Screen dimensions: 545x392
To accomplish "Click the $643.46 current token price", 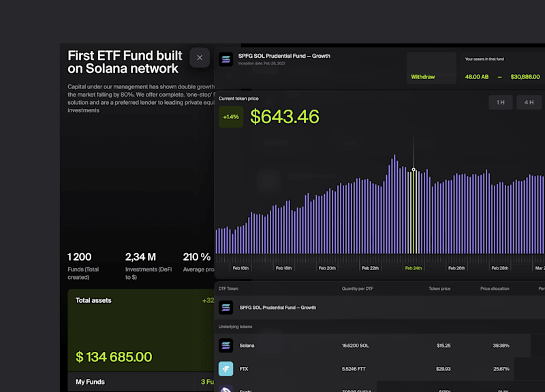I will coord(285,116).
